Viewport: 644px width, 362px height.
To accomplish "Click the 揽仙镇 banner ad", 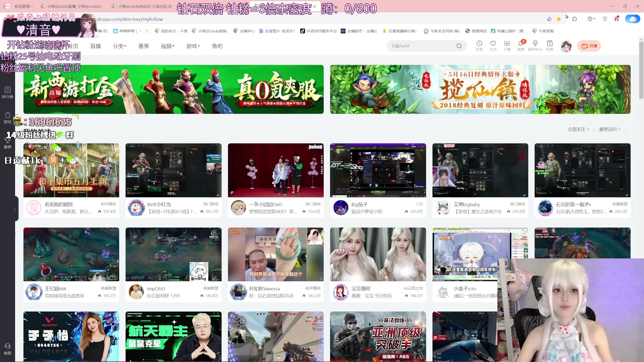I will pos(480,89).
